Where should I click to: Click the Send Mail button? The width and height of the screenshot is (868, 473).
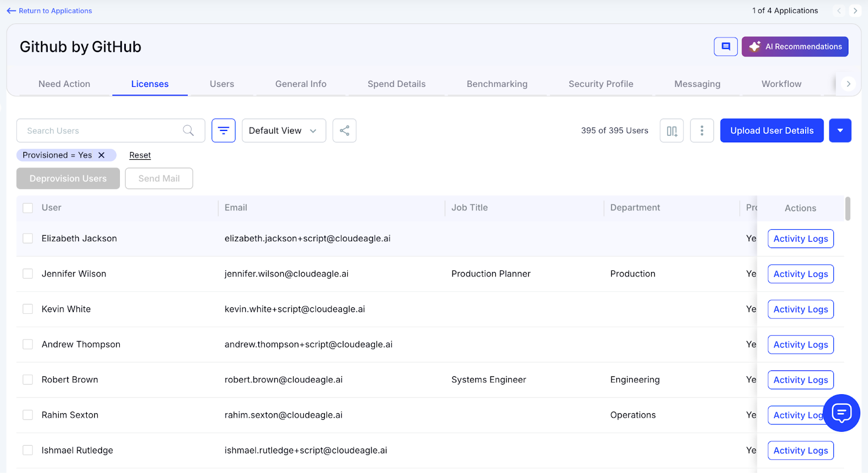(159, 179)
